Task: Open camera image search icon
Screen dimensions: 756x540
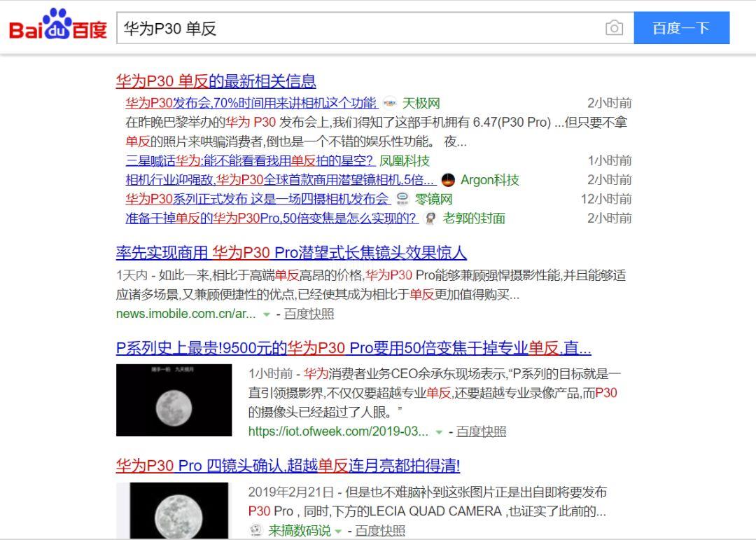Action: coord(614,28)
